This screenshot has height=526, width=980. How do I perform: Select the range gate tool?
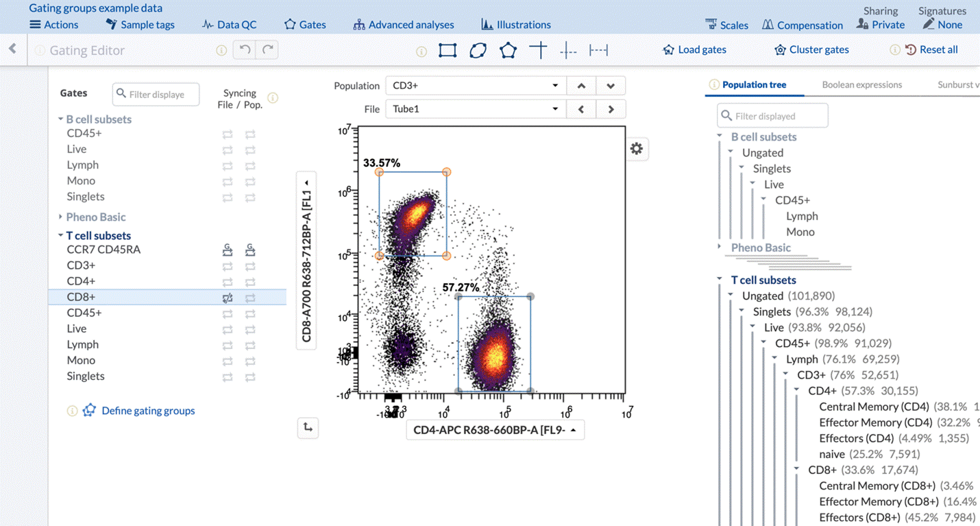click(598, 50)
